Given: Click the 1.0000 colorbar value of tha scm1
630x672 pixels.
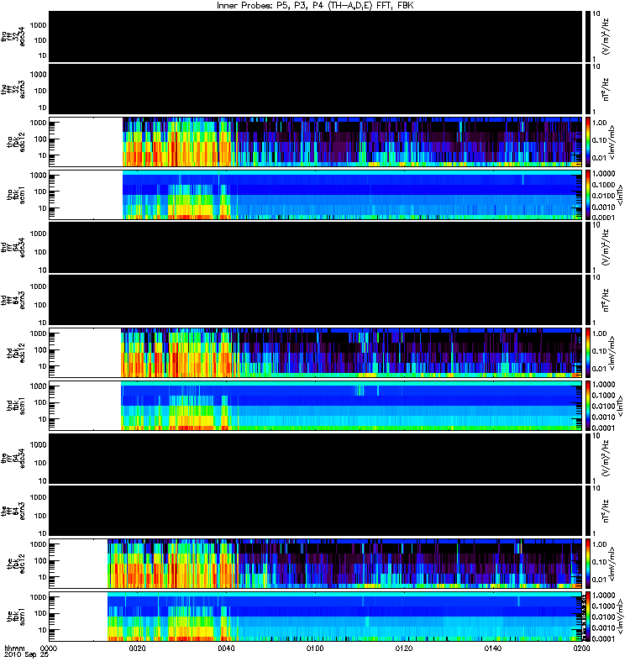Looking at the screenshot, I should tap(603, 174).
